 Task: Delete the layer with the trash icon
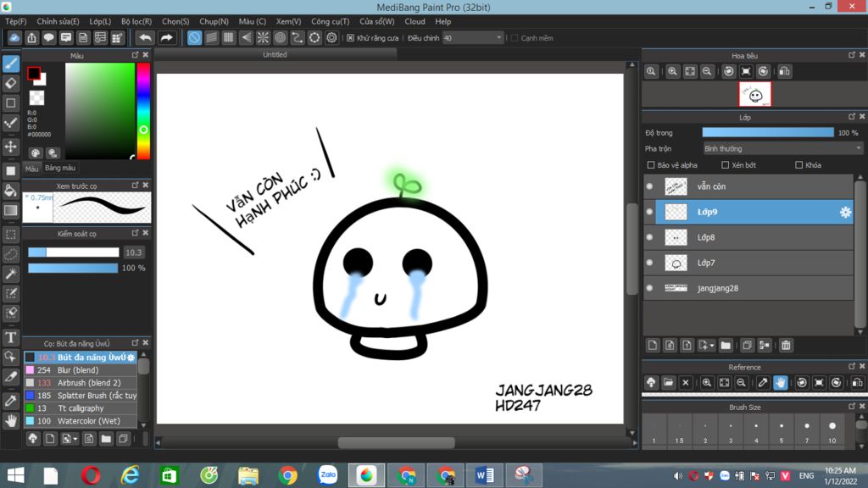[786, 346]
